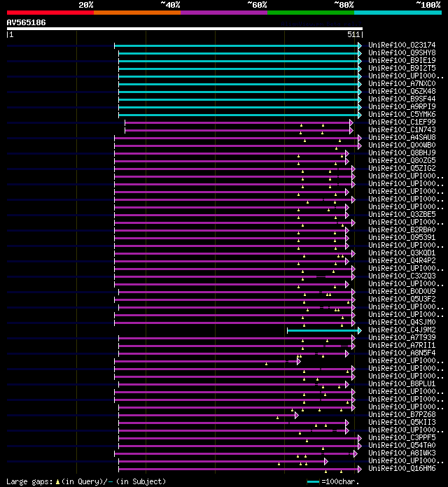The image size is (448, 487).
Task: Click the white query sequence bar
Action: click(x=185, y=29)
